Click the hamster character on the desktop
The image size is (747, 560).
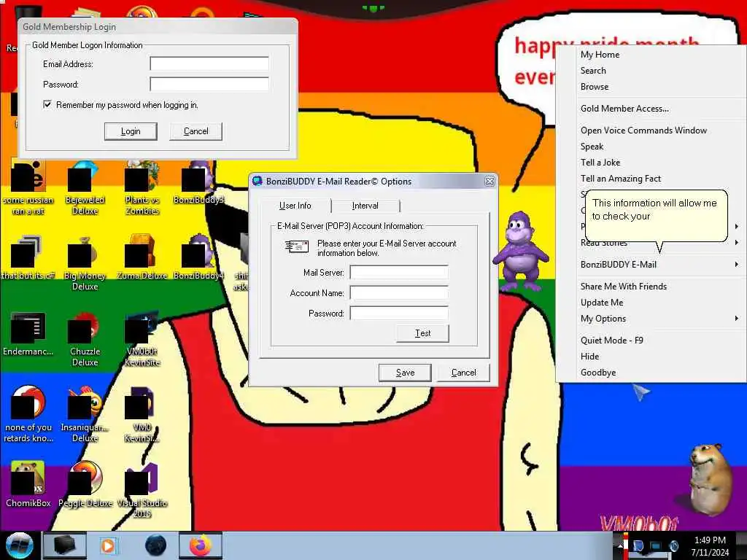(x=711, y=478)
